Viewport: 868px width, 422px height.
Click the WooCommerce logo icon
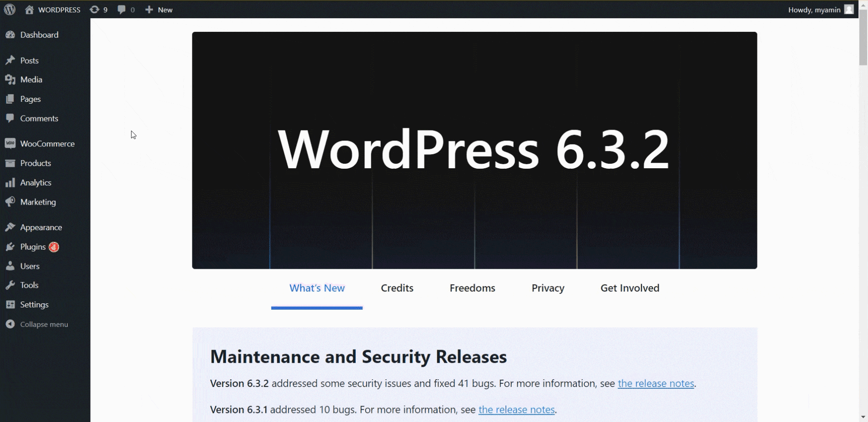10,144
